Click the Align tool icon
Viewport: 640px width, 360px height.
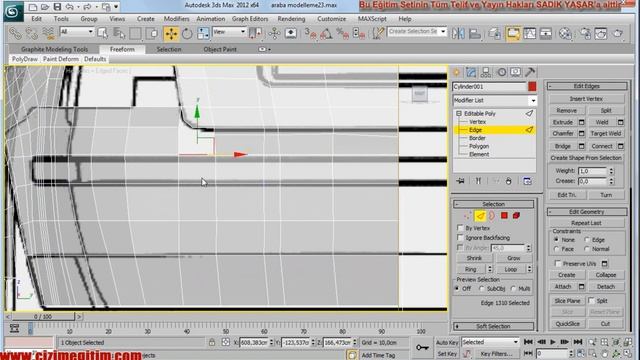click(474, 33)
